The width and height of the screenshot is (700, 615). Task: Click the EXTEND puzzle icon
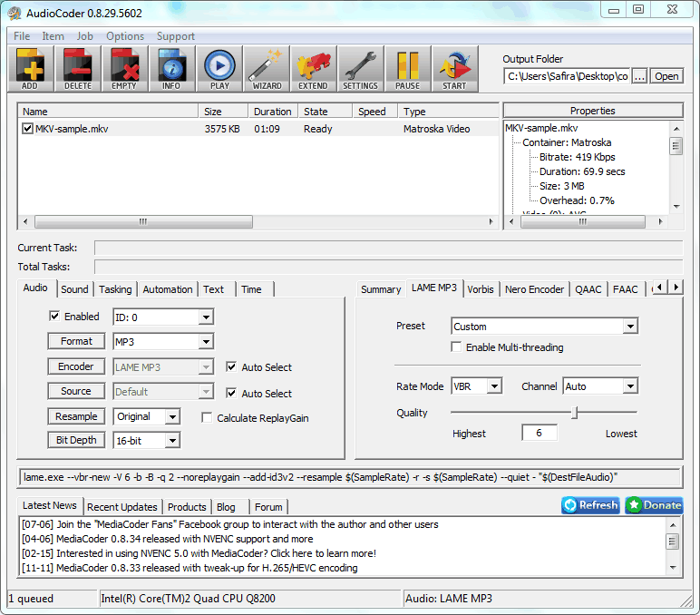pyautogui.click(x=314, y=69)
